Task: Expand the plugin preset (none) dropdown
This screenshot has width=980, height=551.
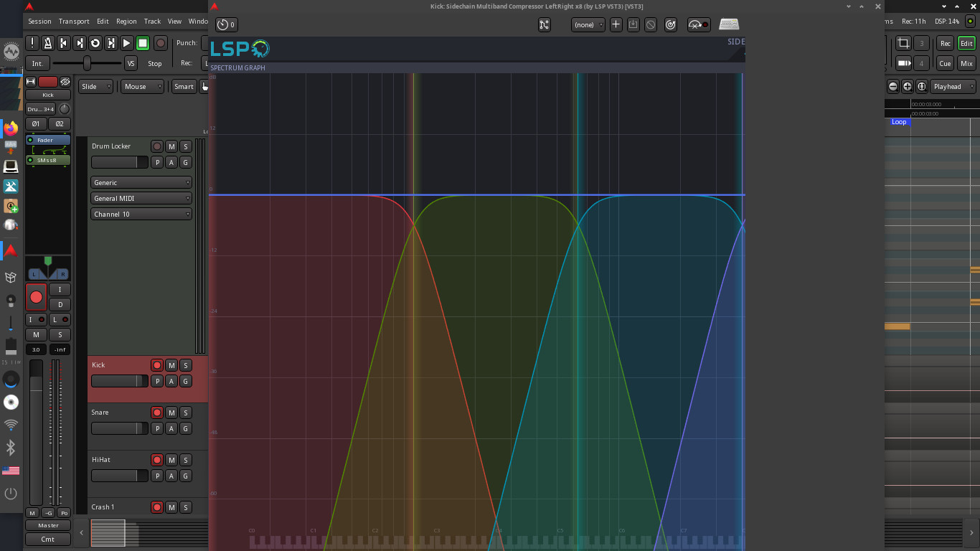Action: click(588, 24)
